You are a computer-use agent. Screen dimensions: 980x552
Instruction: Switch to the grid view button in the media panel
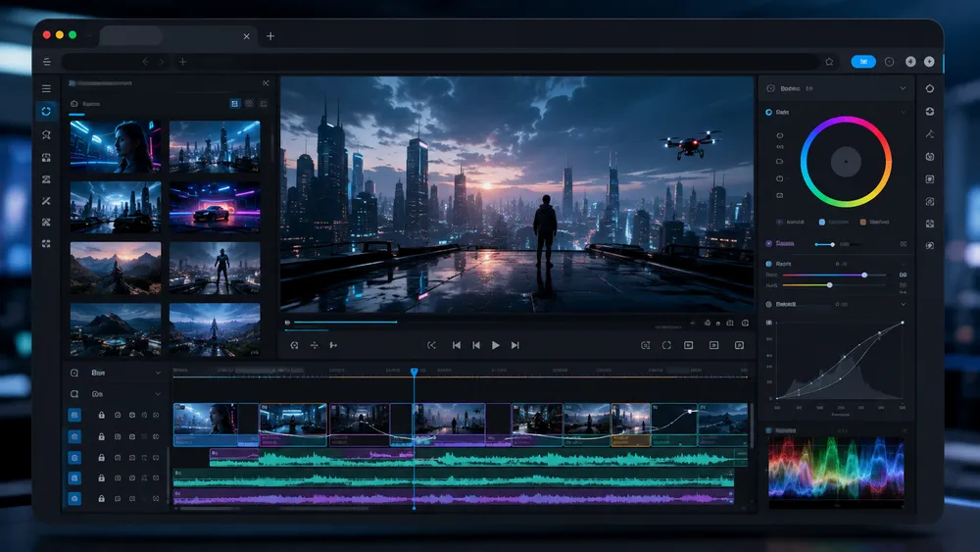[x=249, y=104]
